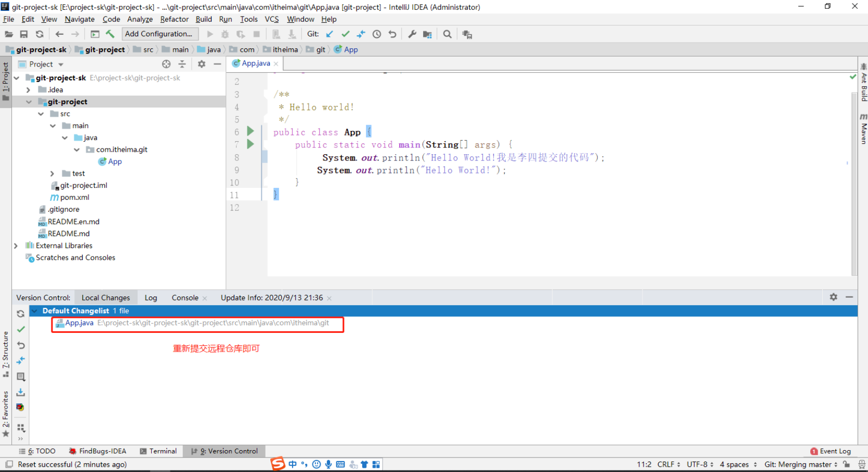Click the Git Commit checkmark in toolbar
The width and height of the screenshot is (868, 472).
pos(345,34)
